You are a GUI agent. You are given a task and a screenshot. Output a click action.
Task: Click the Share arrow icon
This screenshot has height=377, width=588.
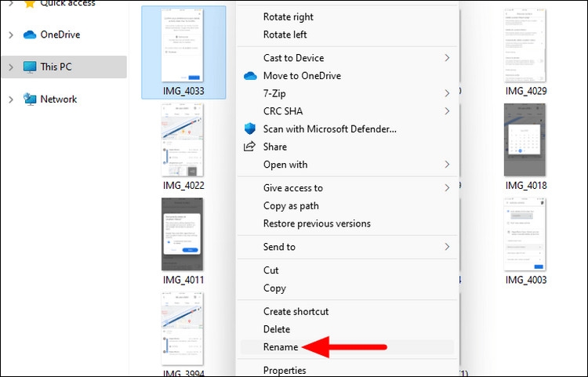click(x=250, y=147)
